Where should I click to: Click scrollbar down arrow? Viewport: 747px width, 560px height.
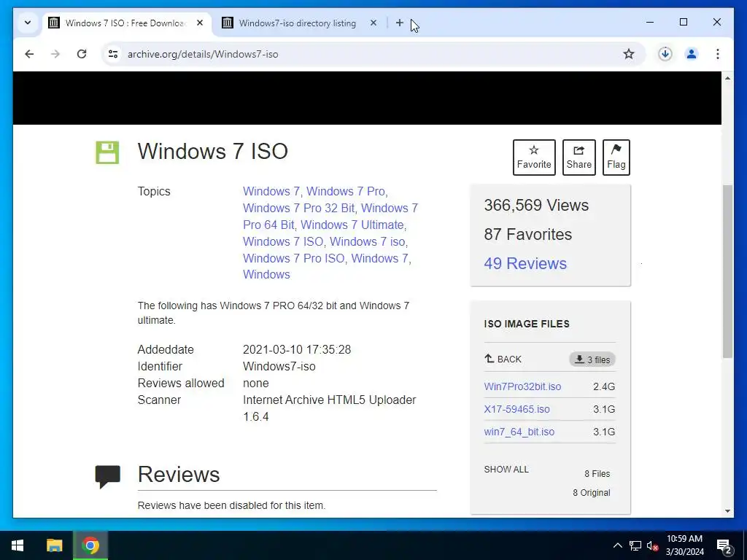(x=727, y=511)
